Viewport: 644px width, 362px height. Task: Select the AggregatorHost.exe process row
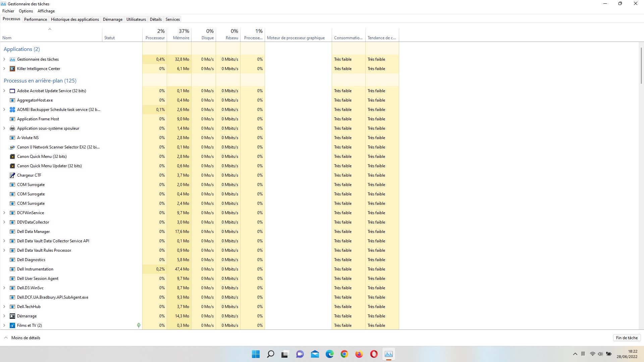pos(200,100)
